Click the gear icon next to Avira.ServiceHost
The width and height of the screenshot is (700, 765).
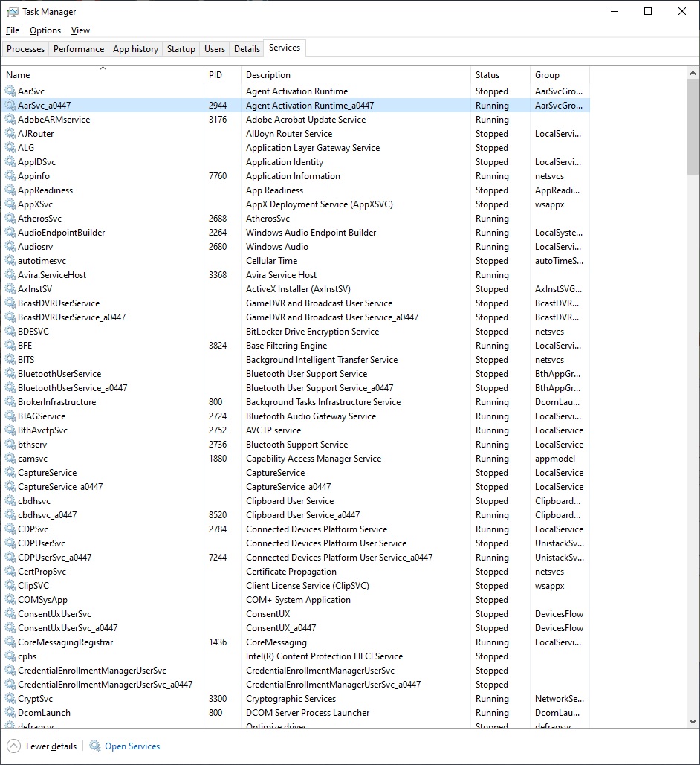click(10, 275)
